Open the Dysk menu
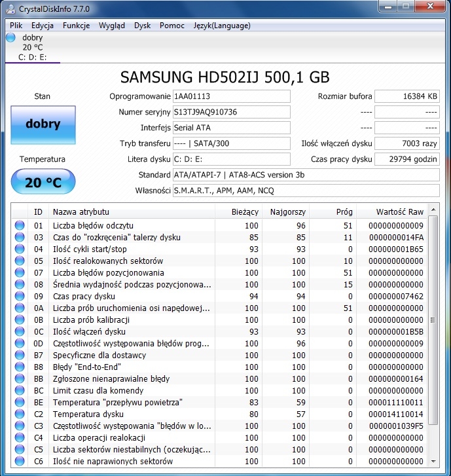The width and height of the screenshot is (451, 476). click(142, 26)
